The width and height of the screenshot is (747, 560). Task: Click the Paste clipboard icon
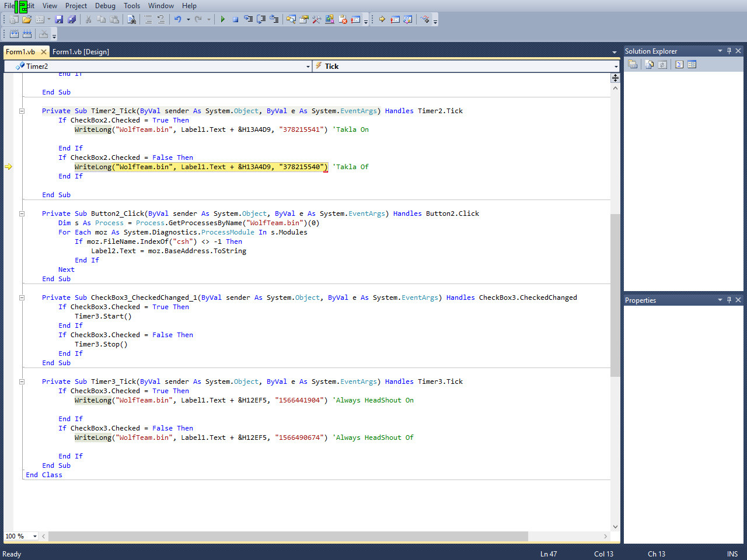pos(114,19)
